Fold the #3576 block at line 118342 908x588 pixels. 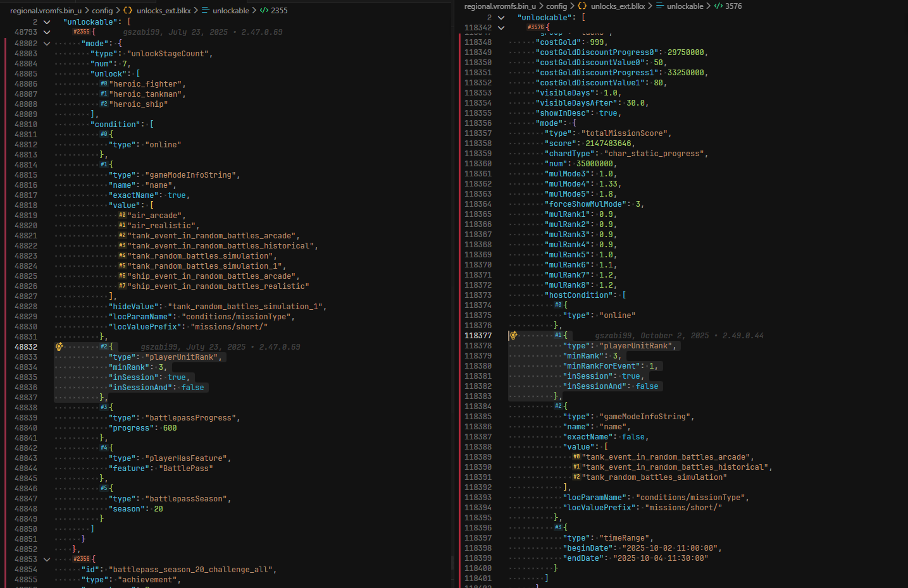tap(501, 27)
